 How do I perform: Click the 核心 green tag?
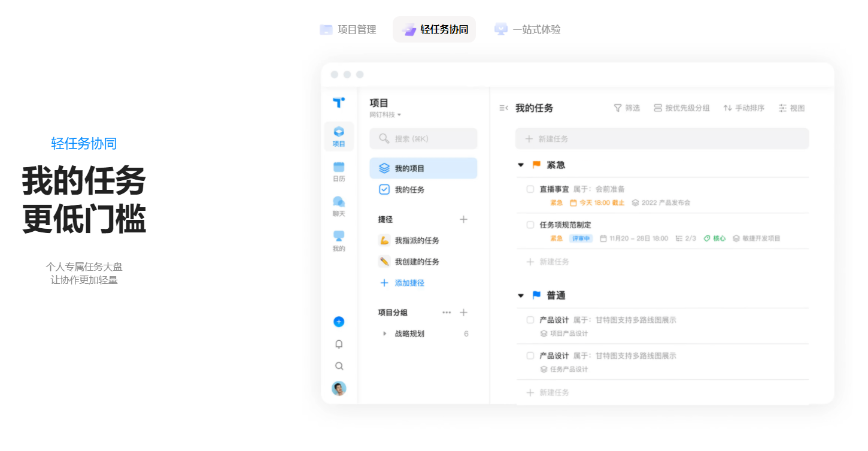pyautogui.click(x=715, y=238)
